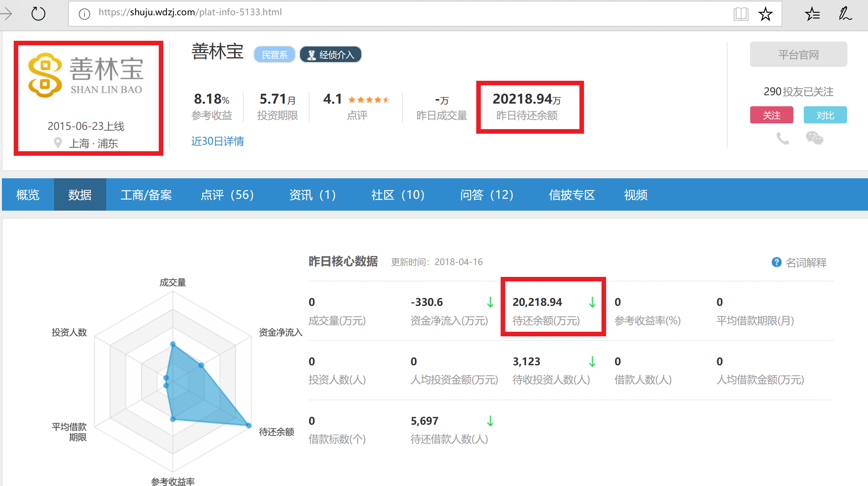This screenshot has width=868, height=486.
Task: Open the 点评 (56) tab
Action: click(x=227, y=195)
